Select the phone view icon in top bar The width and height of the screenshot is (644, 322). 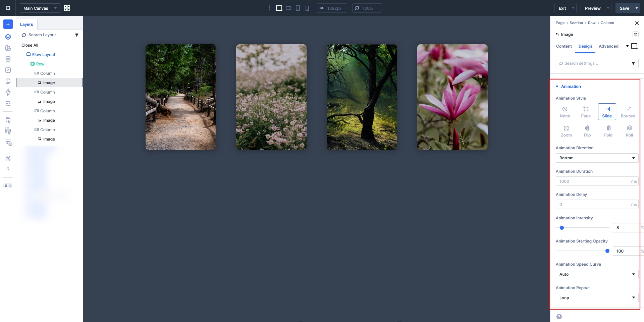[x=307, y=8]
